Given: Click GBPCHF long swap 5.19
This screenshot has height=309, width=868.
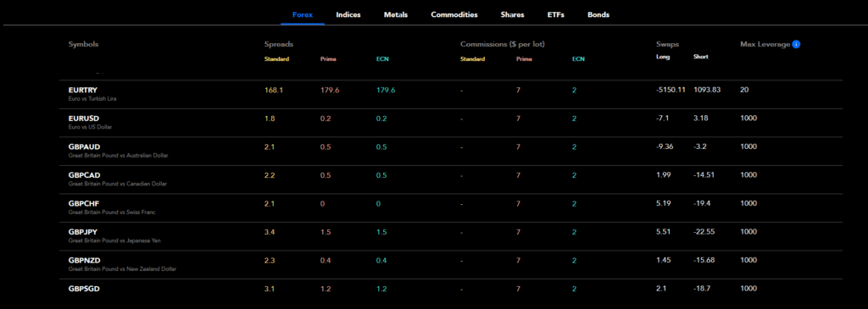Looking at the screenshot, I should [x=663, y=203].
